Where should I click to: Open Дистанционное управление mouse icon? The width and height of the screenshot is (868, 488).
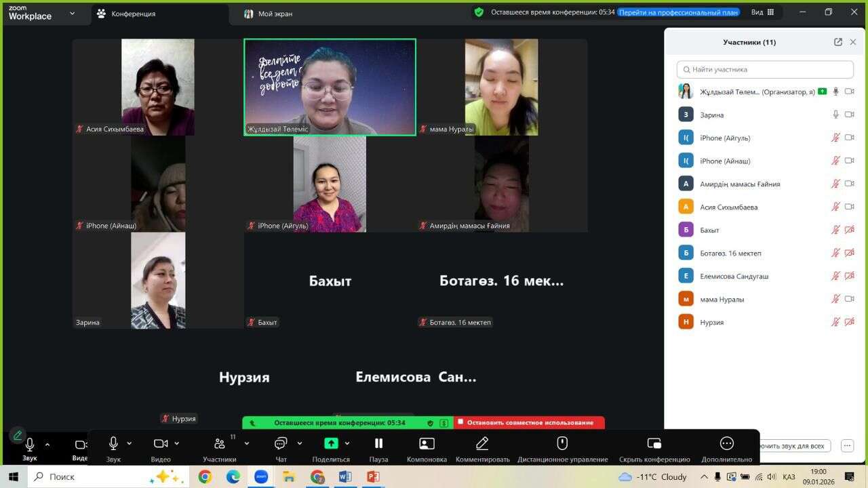(x=562, y=444)
